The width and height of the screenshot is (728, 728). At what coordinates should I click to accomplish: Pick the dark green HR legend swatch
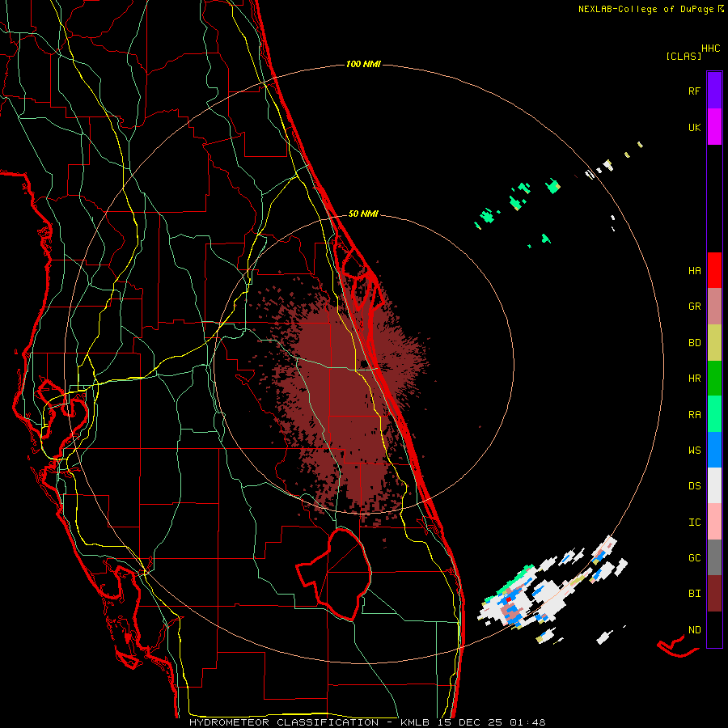(x=714, y=379)
